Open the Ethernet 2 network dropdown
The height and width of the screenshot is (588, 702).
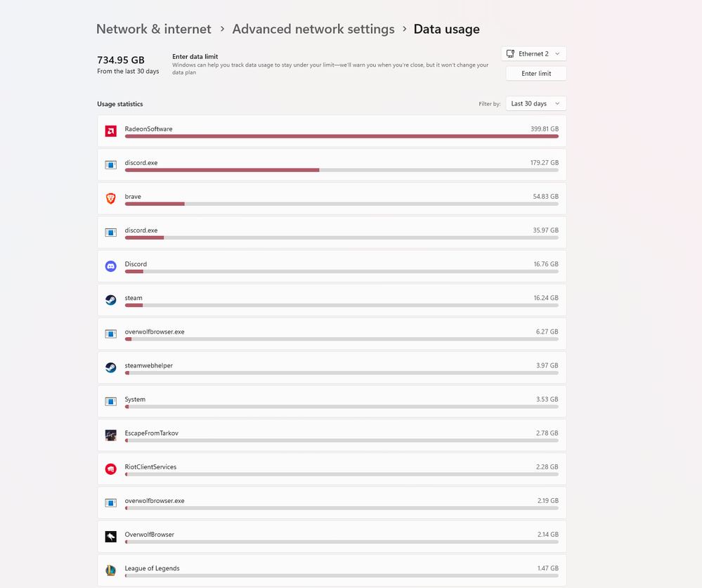point(533,53)
